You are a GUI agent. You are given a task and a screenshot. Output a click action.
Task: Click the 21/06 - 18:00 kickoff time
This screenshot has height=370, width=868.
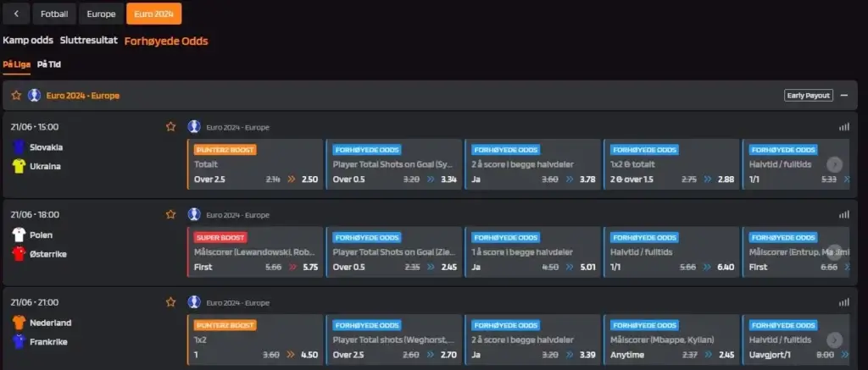[34, 214]
